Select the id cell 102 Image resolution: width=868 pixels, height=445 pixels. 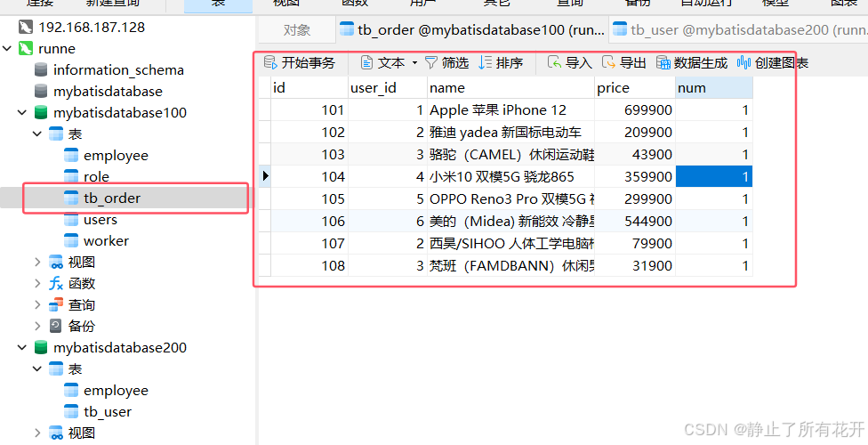pos(309,133)
